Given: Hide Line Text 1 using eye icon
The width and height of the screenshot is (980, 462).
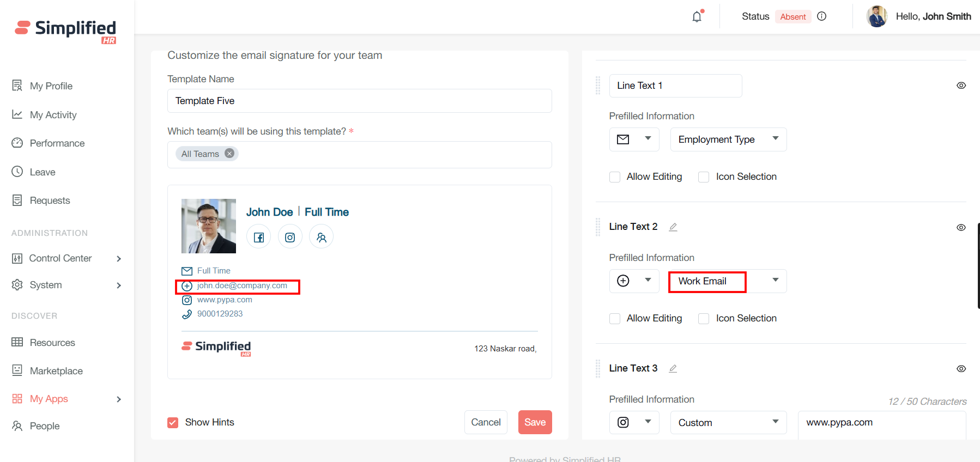Looking at the screenshot, I should pyautogui.click(x=961, y=86).
